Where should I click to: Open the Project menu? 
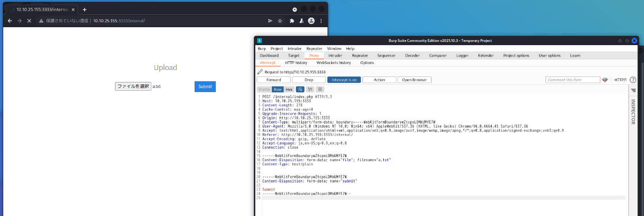(x=277, y=48)
